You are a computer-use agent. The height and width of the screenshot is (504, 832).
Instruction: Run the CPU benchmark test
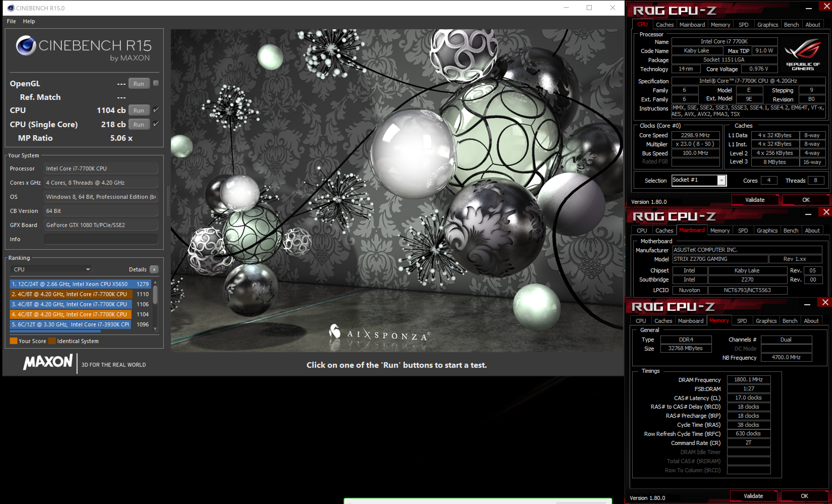click(139, 110)
